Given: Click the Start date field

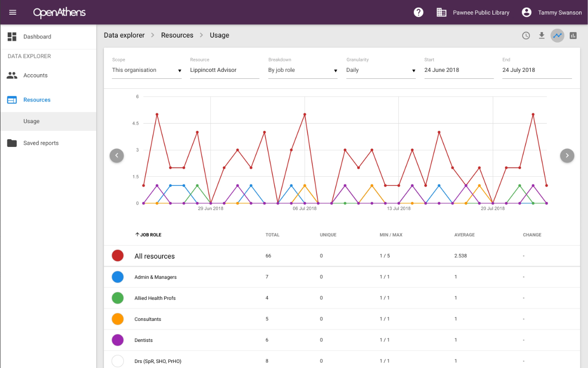Looking at the screenshot, I should click(458, 70).
